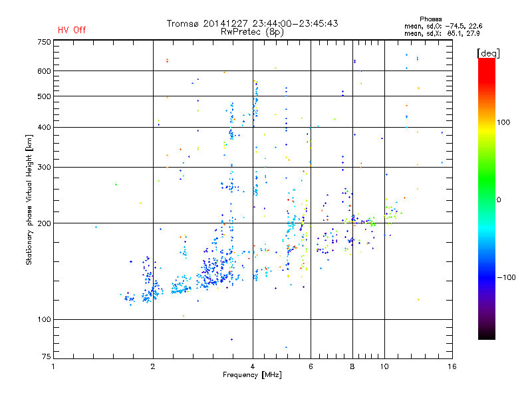This screenshot has height=399, width=532.
Task: Click the y-axis label '500'
Action: (x=44, y=96)
